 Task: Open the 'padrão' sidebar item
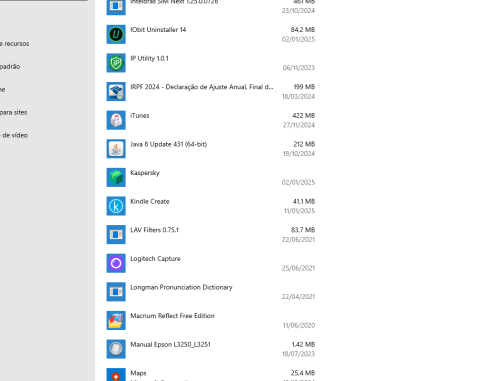click(x=10, y=67)
